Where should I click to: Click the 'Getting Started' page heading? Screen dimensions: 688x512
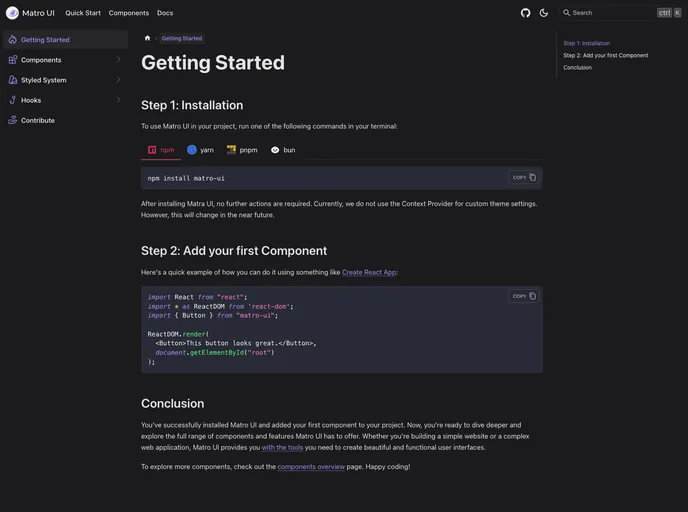[213, 63]
